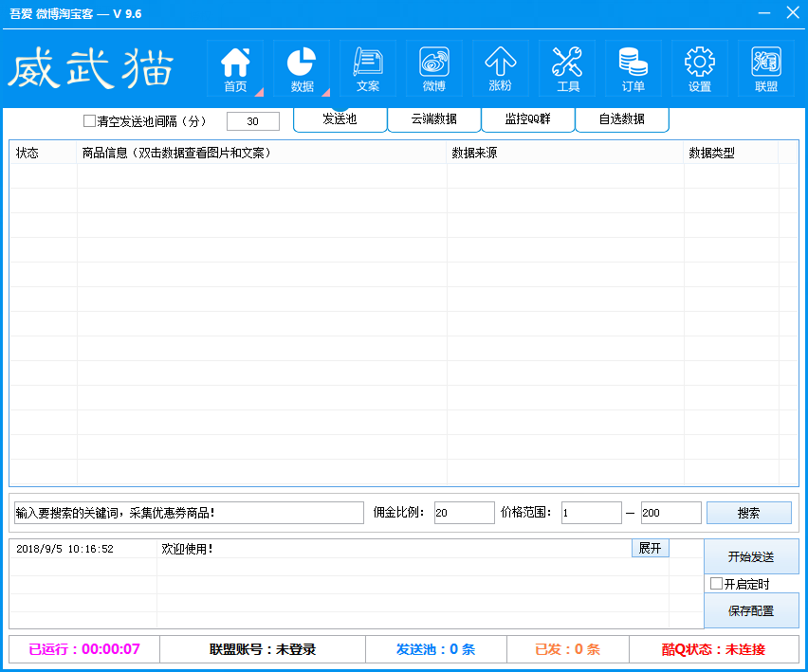This screenshot has height=672, width=808.
Task: Open the 数据 pie chart icon
Action: pos(302,68)
